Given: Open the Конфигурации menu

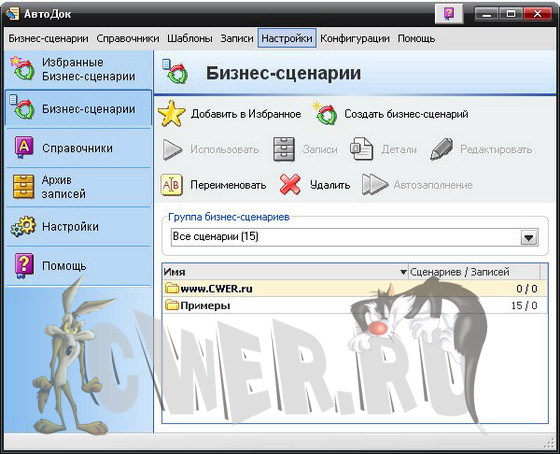Looking at the screenshot, I should click(355, 38).
